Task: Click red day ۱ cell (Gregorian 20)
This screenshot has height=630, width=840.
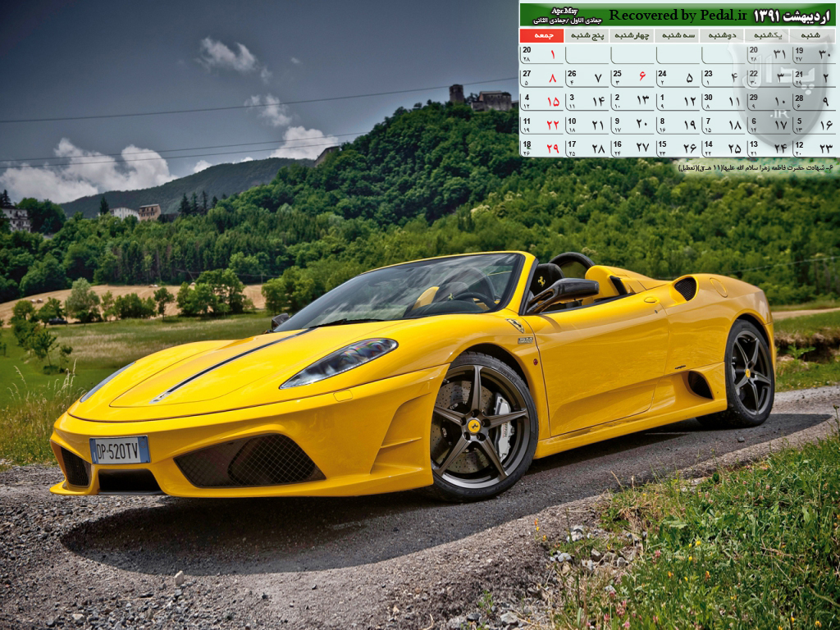Action: [541, 54]
